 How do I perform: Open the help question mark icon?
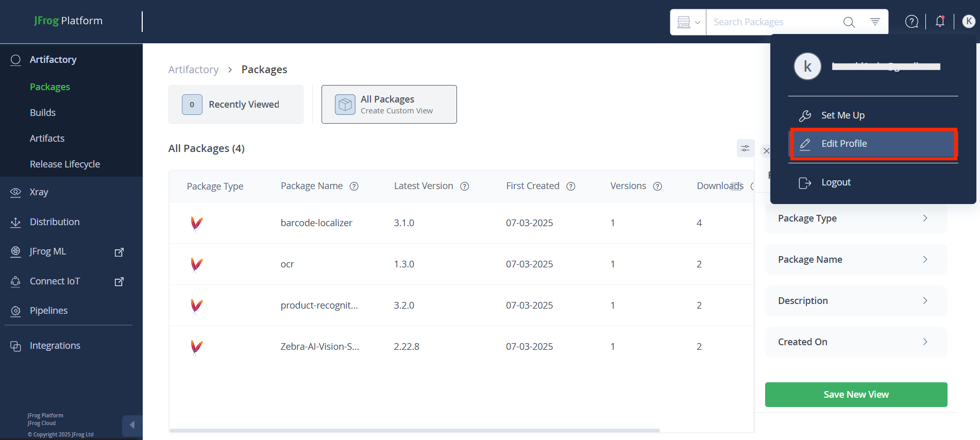point(911,22)
